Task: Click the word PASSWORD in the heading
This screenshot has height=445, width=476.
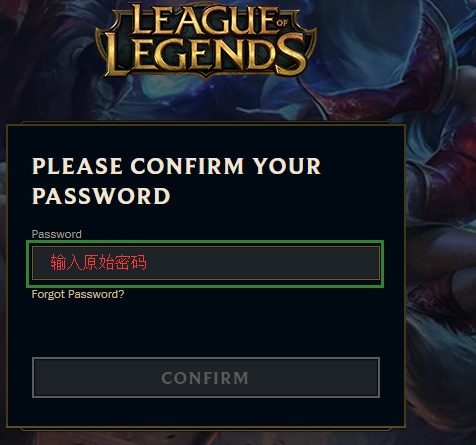Action: point(101,196)
